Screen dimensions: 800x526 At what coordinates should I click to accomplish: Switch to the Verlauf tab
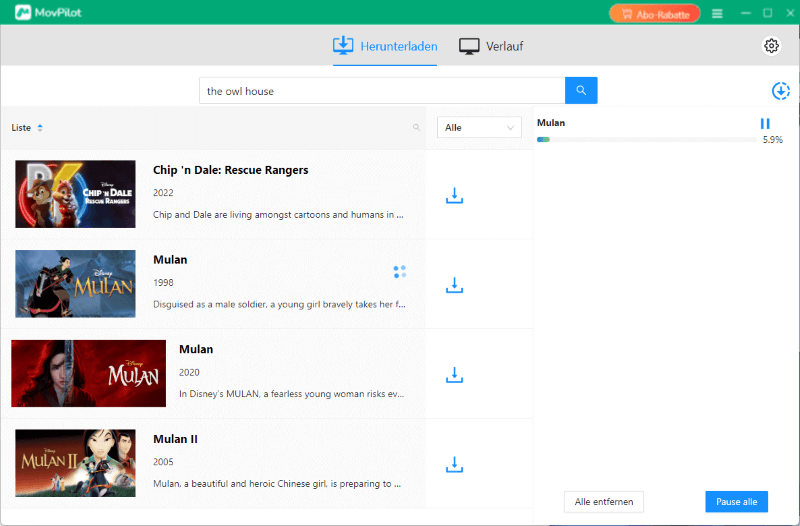click(491, 46)
